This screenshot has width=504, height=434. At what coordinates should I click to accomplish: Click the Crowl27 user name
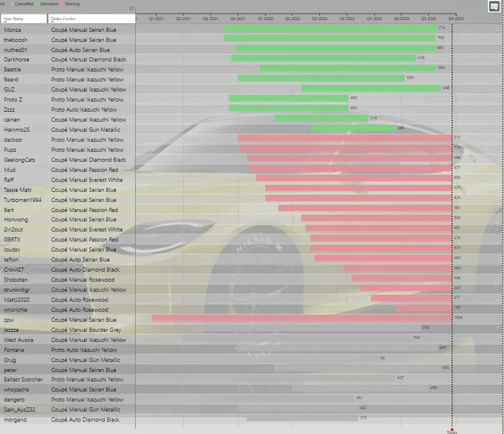[x=14, y=270]
